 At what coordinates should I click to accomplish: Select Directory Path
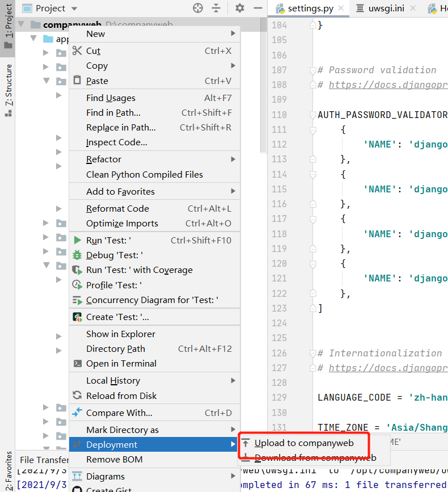[155, 349]
